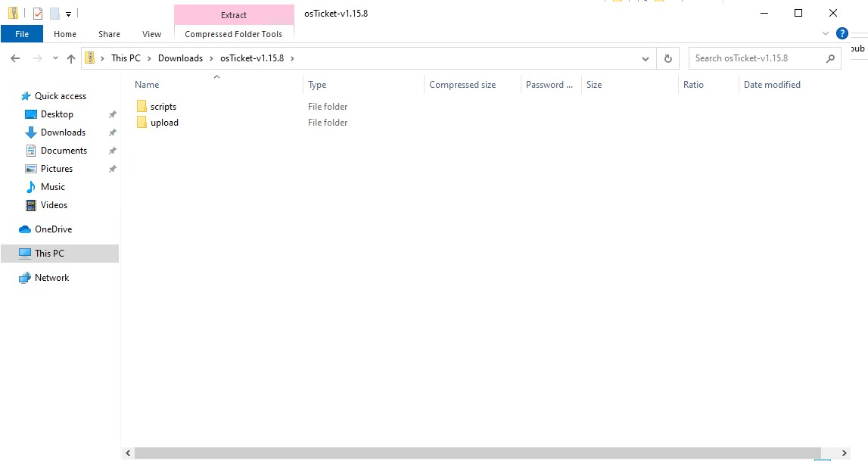
Task: Open the recent locations dropdown
Action: tap(54, 58)
